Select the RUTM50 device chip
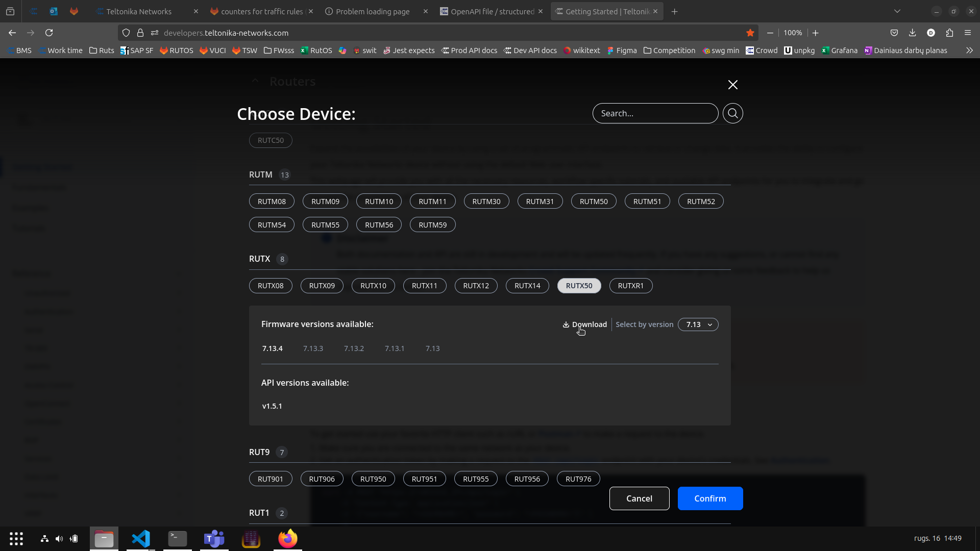 pos(593,202)
